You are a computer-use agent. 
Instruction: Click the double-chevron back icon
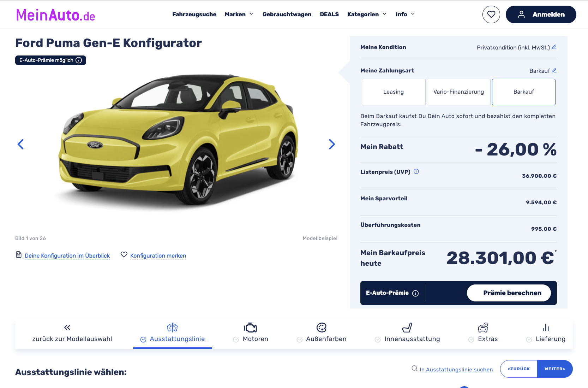click(67, 328)
